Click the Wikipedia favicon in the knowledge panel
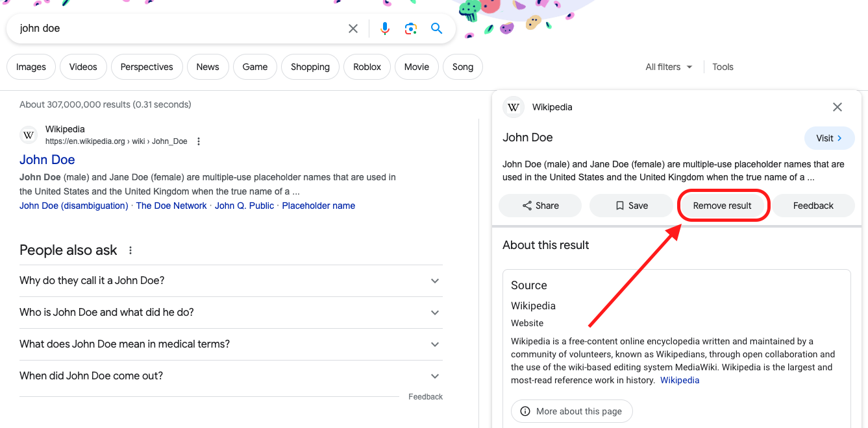Image resolution: width=868 pixels, height=428 pixels. point(513,107)
